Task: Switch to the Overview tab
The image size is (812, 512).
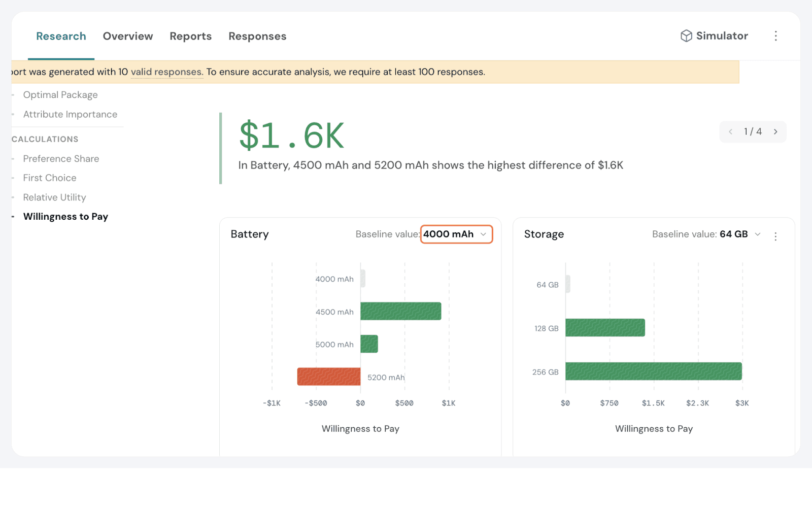Action: [128, 37]
